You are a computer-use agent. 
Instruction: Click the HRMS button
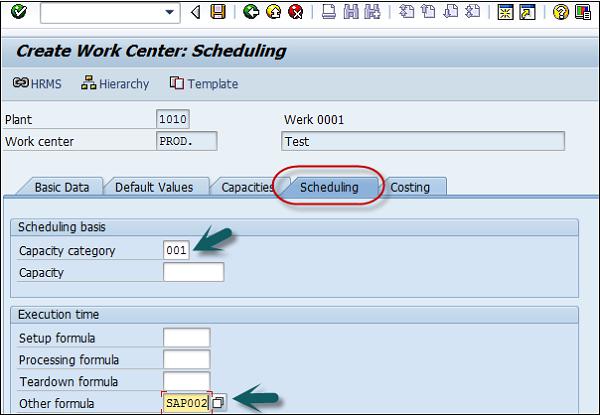pyautogui.click(x=37, y=84)
